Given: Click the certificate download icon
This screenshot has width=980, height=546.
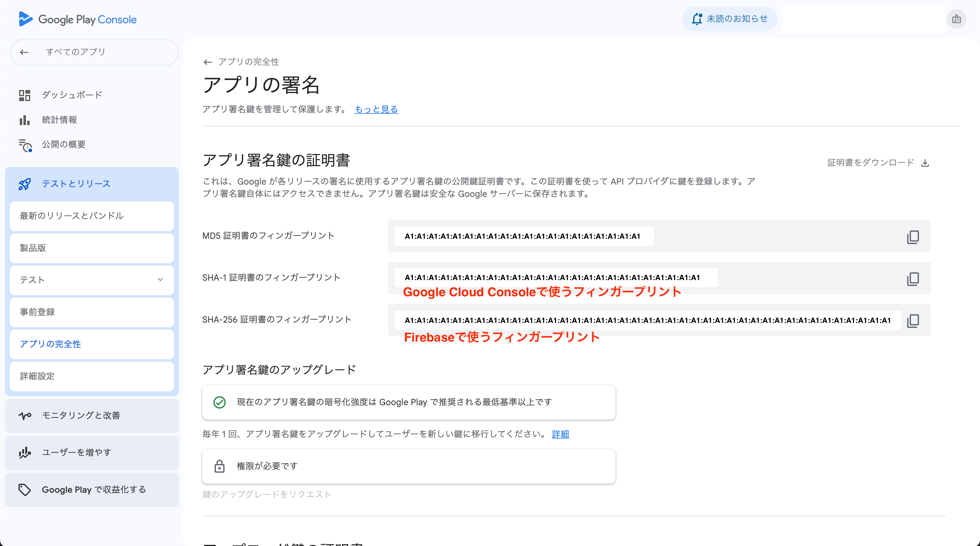Looking at the screenshot, I should pos(925,163).
